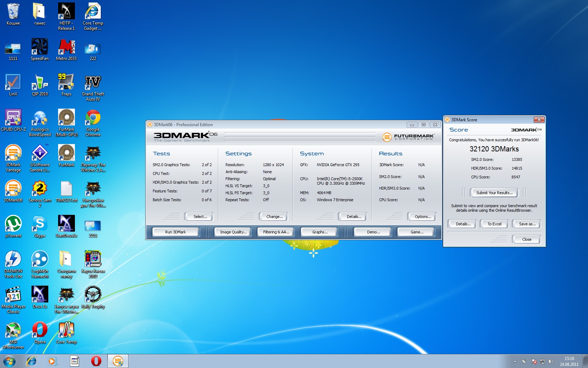Select the Opera desktop shortcut
The height and width of the screenshot is (368, 588).
[x=40, y=333]
